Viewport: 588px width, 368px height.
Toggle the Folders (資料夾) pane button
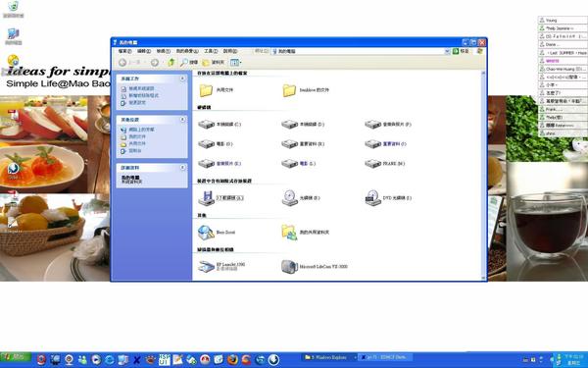(x=214, y=63)
